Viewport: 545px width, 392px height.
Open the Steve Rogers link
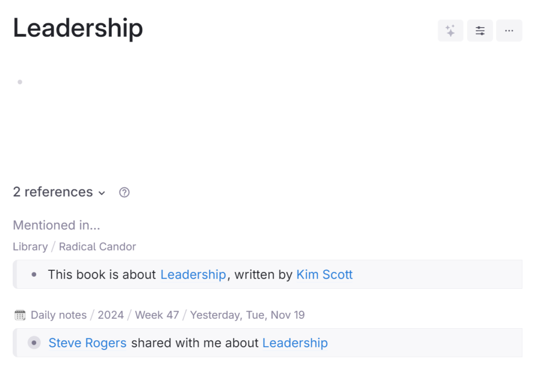[x=87, y=343]
